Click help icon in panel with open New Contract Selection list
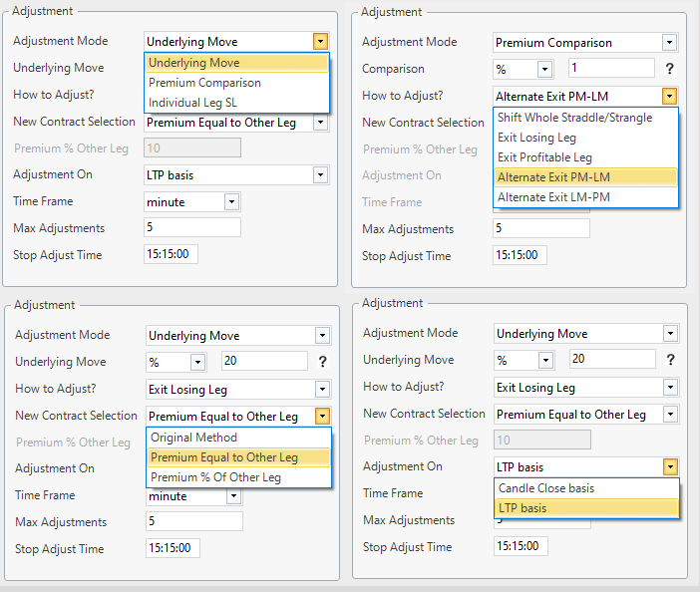The width and height of the screenshot is (700, 592). point(322,362)
